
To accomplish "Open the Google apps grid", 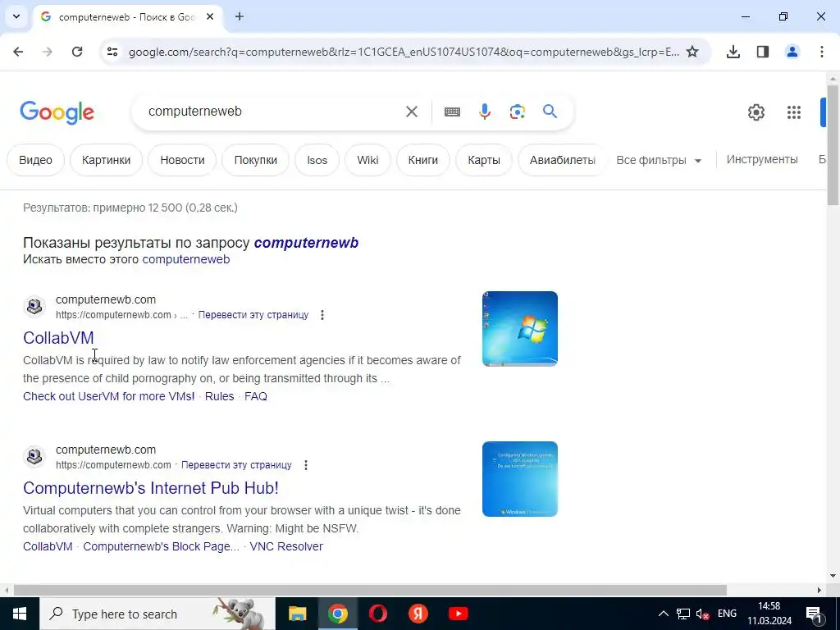I will pos(794,112).
